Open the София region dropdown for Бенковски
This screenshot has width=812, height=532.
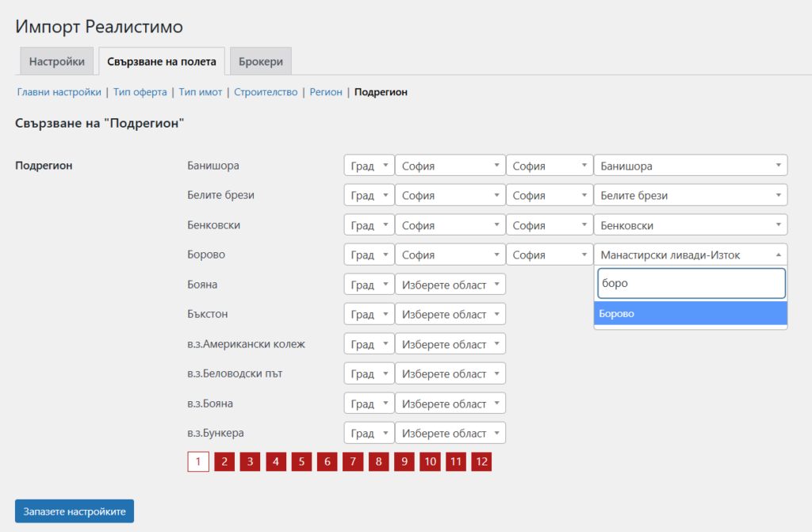(x=450, y=225)
